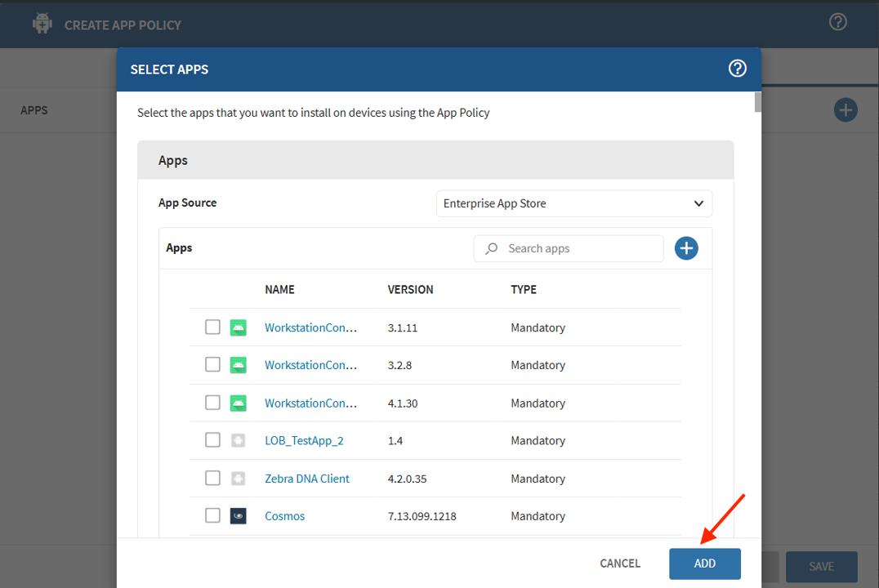The height and width of the screenshot is (588, 879).
Task: Click the Android robot icon in Create App Policy header
Action: click(42, 24)
